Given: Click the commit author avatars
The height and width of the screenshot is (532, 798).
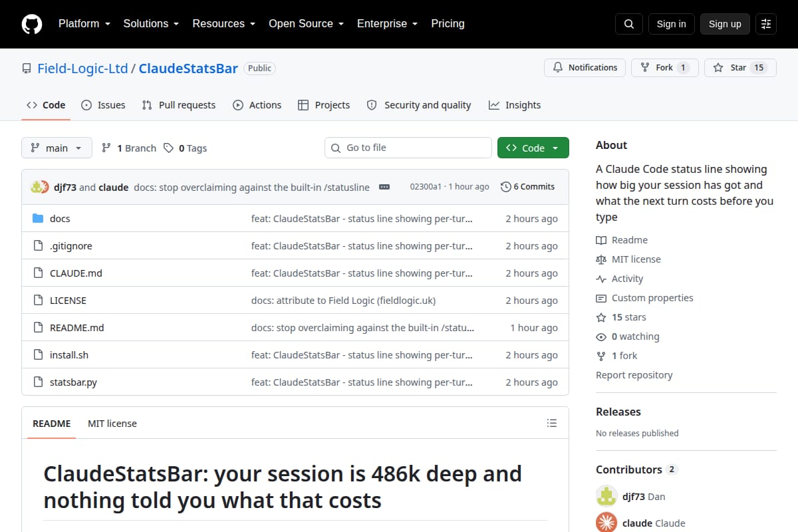Looking at the screenshot, I should click(40, 187).
